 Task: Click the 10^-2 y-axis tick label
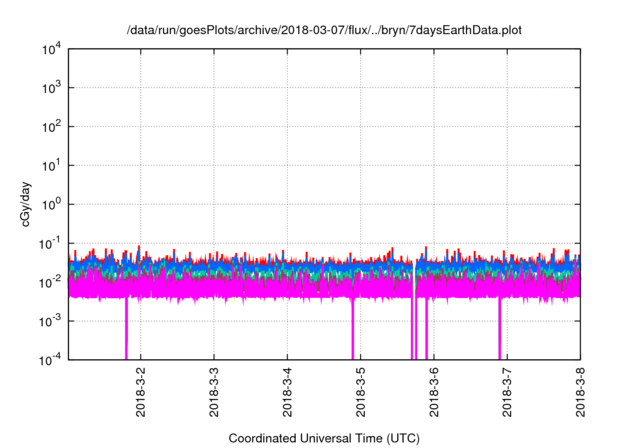[51, 282]
